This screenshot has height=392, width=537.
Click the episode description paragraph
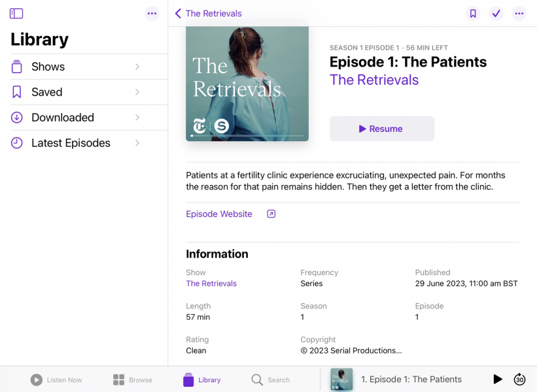(x=345, y=181)
